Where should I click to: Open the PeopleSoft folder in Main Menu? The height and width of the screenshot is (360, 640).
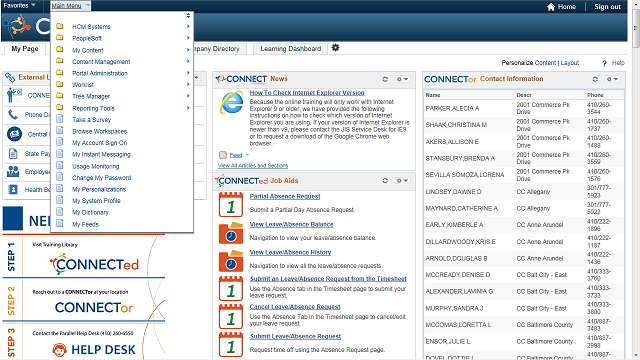87,38
